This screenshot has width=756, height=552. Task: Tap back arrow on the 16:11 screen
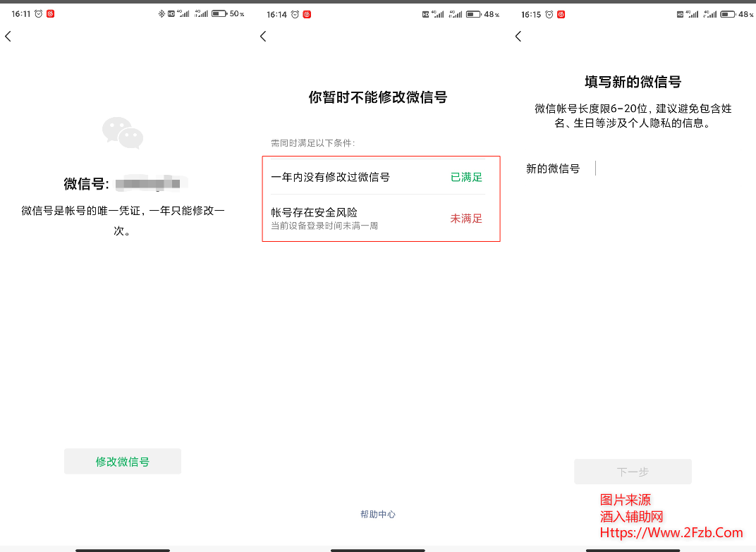coord(8,36)
